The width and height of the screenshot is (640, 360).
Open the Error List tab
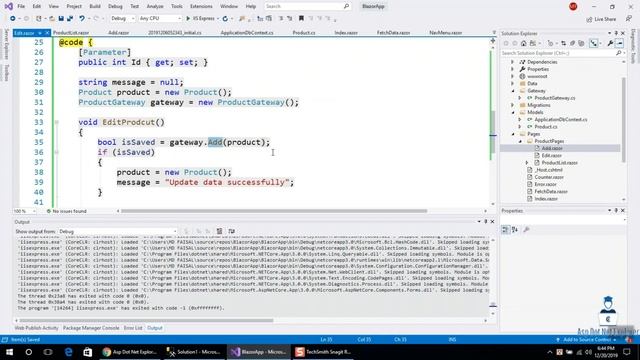click(x=133, y=328)
